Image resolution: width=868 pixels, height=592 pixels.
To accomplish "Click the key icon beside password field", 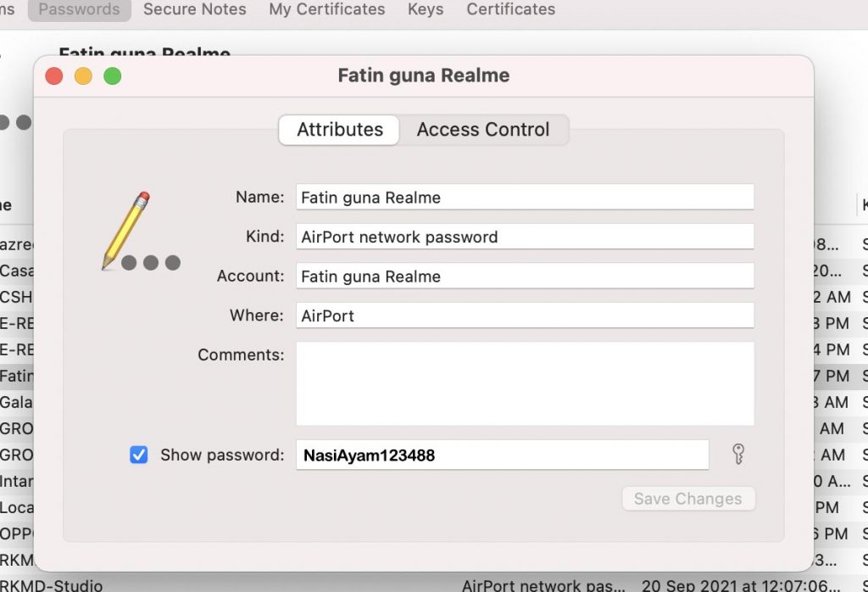I will pyautogui.click(x=738, y=454).
